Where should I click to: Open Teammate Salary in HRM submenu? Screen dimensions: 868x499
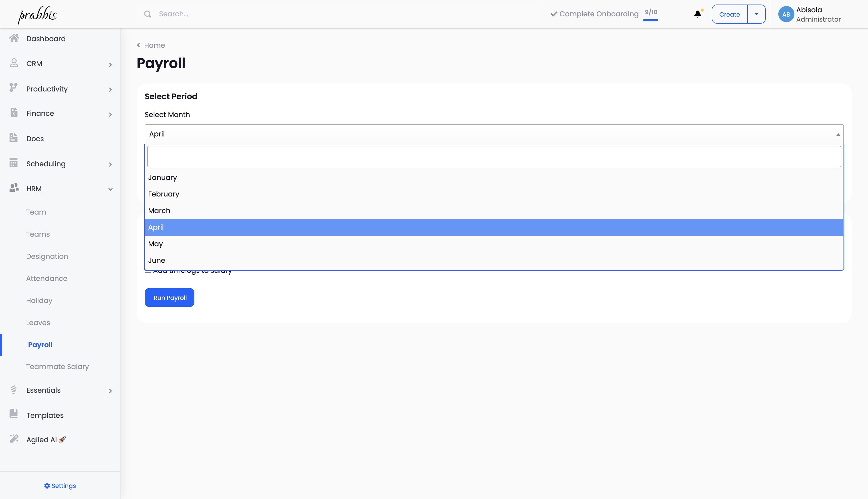58,367
